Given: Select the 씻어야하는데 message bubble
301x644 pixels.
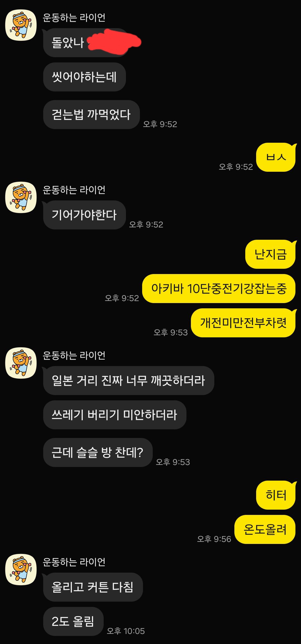Looking at the screenshot, I should (84, 77).
